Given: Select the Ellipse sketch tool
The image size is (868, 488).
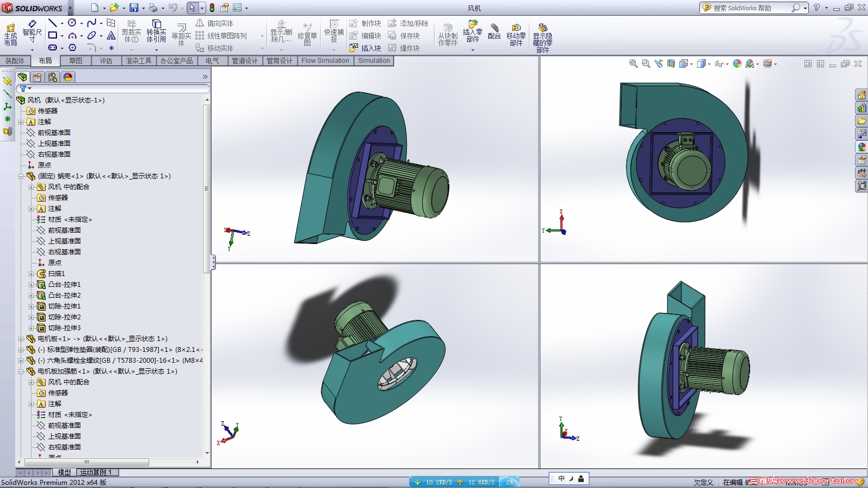Looking at the screenshot, I should click(x=92, y=35).
